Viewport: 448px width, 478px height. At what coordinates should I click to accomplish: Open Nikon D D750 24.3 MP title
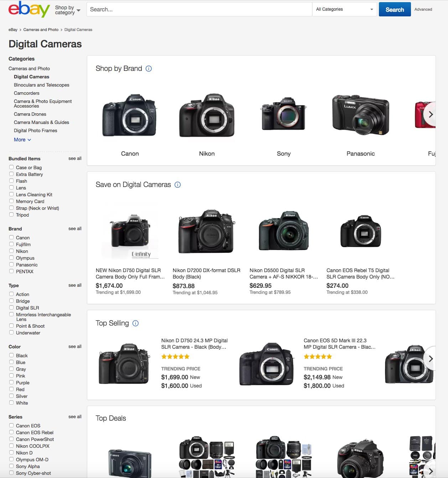(x=194, y=344)
